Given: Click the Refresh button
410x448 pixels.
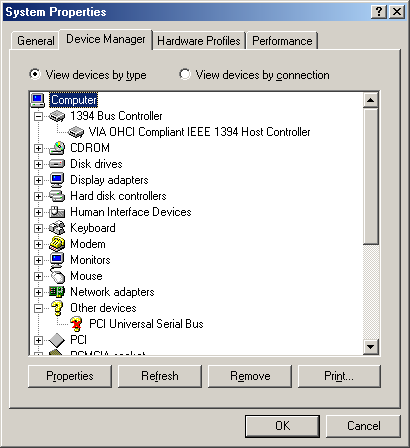Looking at the screenshot, I should pyautogui.click(x=160, y=376).
